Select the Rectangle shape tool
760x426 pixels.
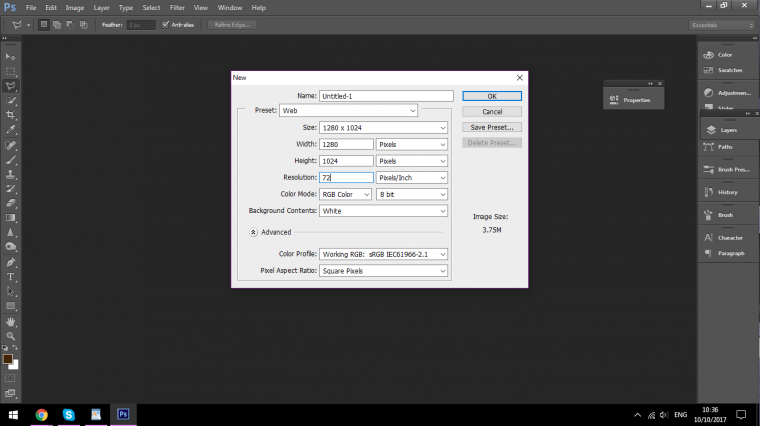[10, 306]
